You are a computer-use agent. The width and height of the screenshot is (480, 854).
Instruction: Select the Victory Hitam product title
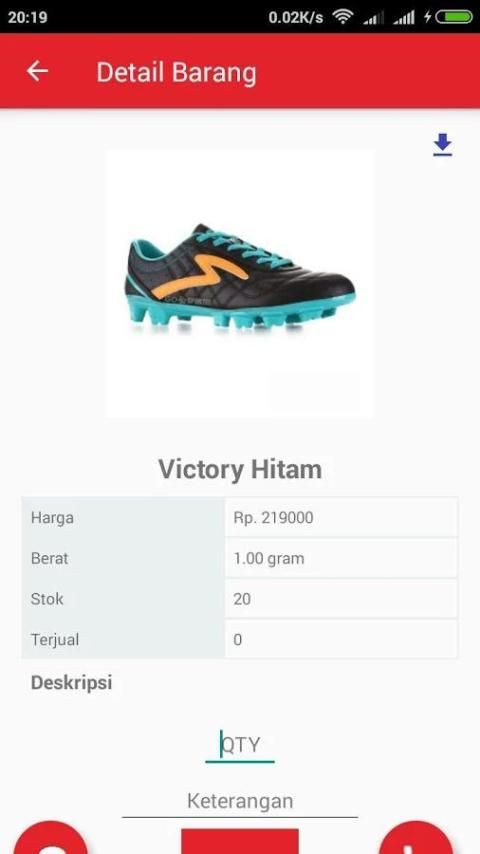click(x=240, y=469)
